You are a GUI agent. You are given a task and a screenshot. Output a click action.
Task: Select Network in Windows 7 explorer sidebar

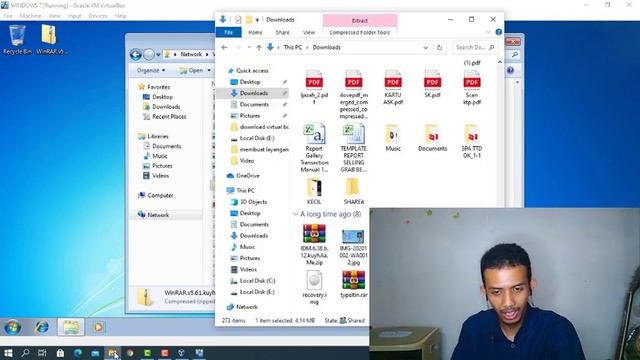tap(158, 215)
